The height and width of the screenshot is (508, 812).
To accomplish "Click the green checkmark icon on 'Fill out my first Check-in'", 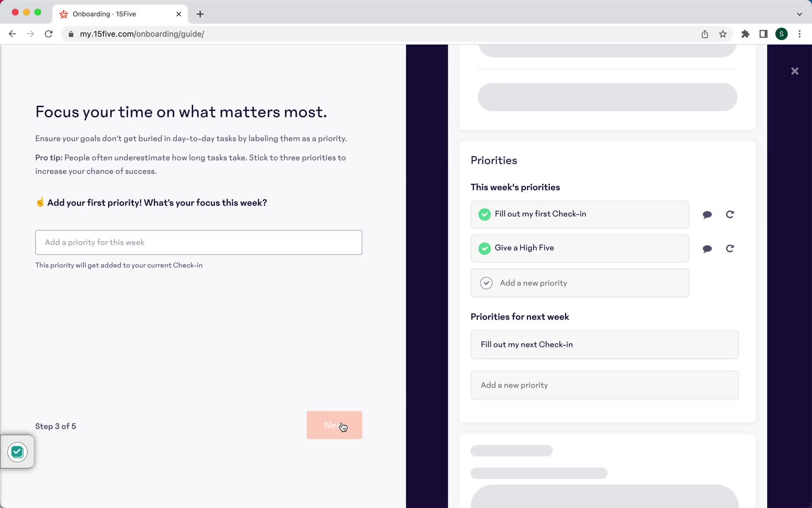I will pos(485,214).
